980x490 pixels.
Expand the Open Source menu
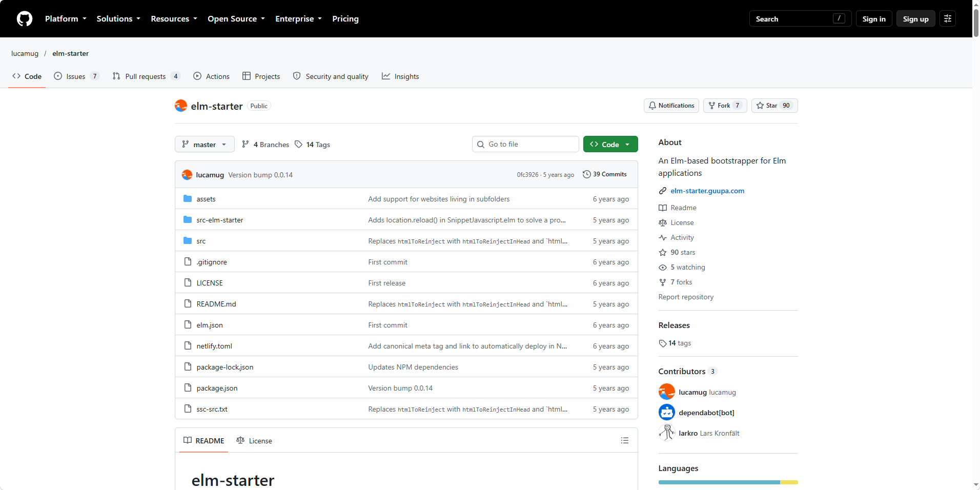click(236, 19)
